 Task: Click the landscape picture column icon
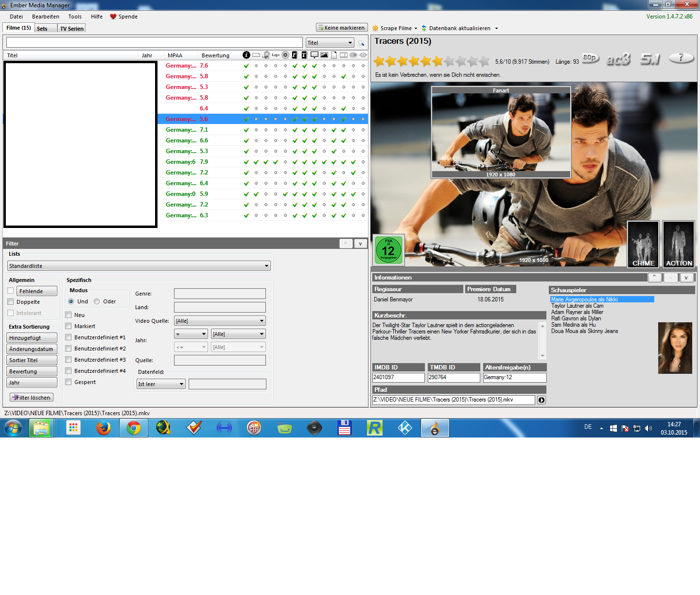(x=324, y=55)
